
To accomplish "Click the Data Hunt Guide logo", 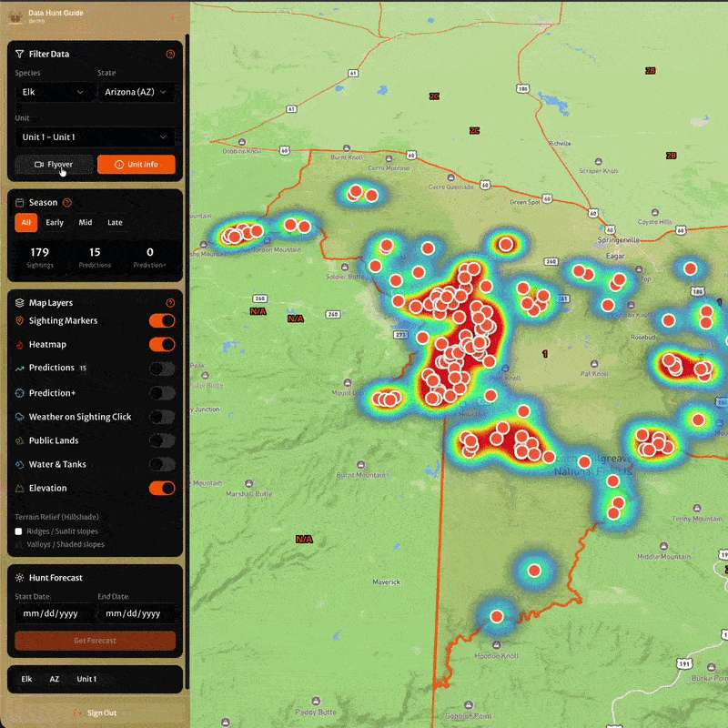I will pyautogui.click(x=15, y=15).
